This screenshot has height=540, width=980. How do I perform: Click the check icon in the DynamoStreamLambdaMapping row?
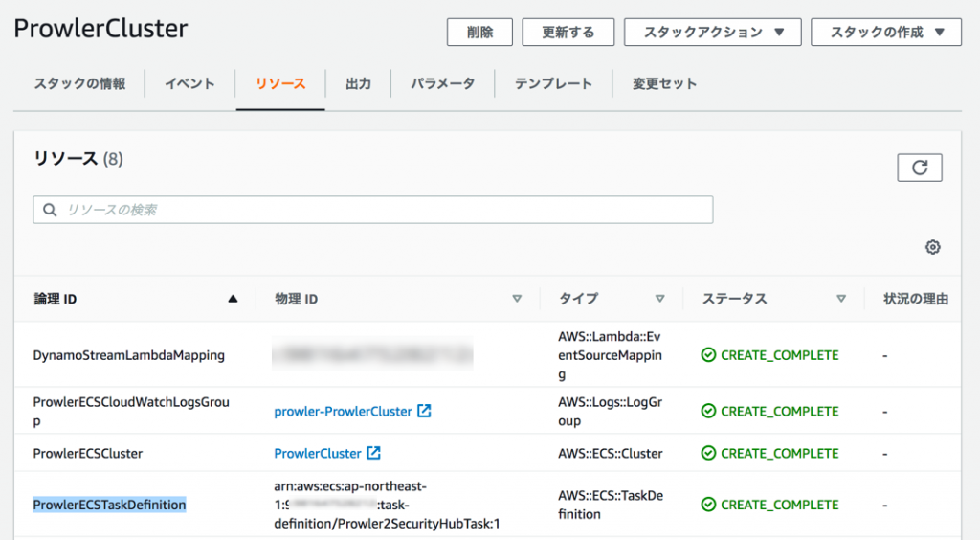[x=708, y=355]
